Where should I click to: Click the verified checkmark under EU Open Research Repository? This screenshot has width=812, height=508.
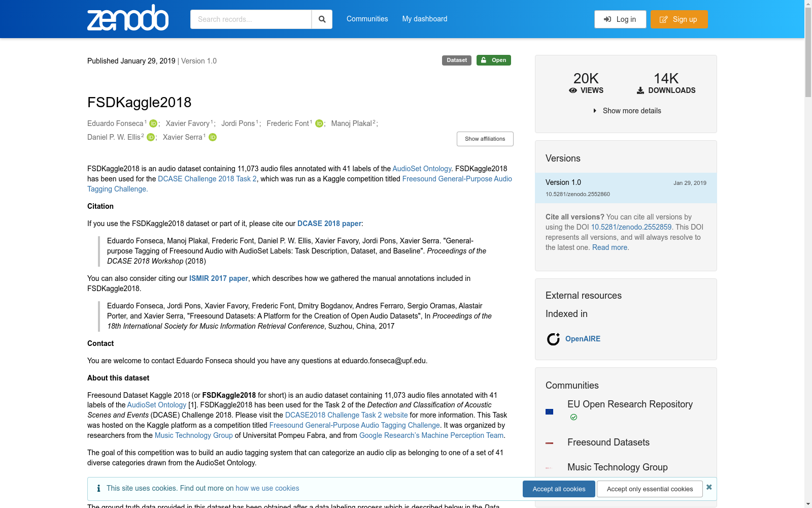click(573, 417)
